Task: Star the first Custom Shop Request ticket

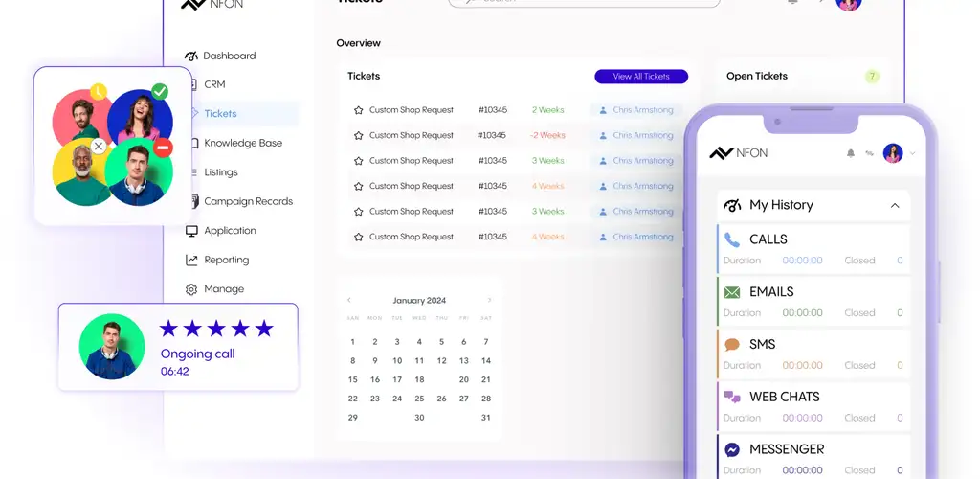Action: 358,110
